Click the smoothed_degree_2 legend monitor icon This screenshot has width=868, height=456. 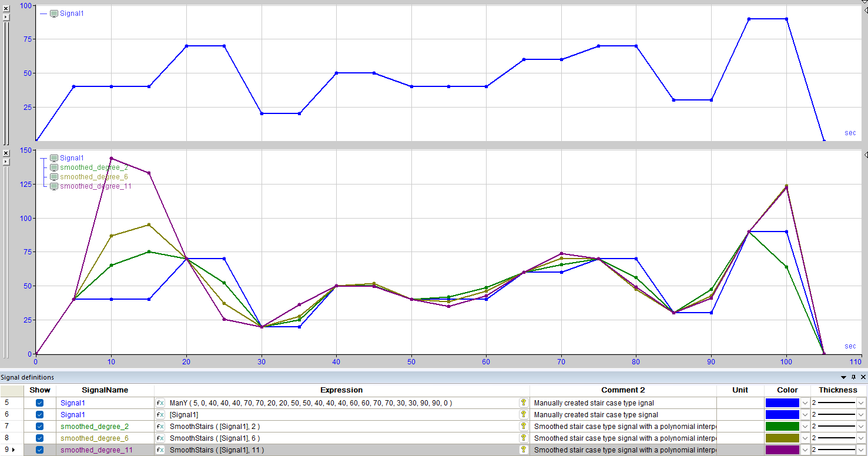tap(54, 167)
